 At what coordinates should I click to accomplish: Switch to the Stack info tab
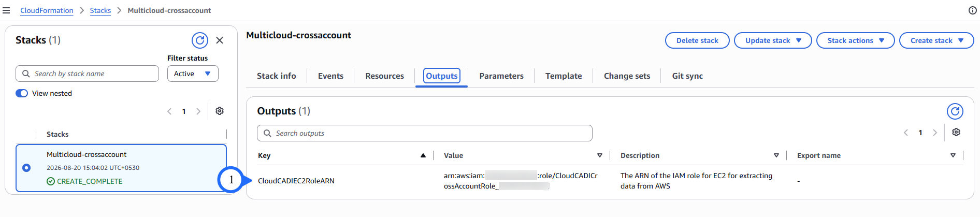(x=277, y=76)
